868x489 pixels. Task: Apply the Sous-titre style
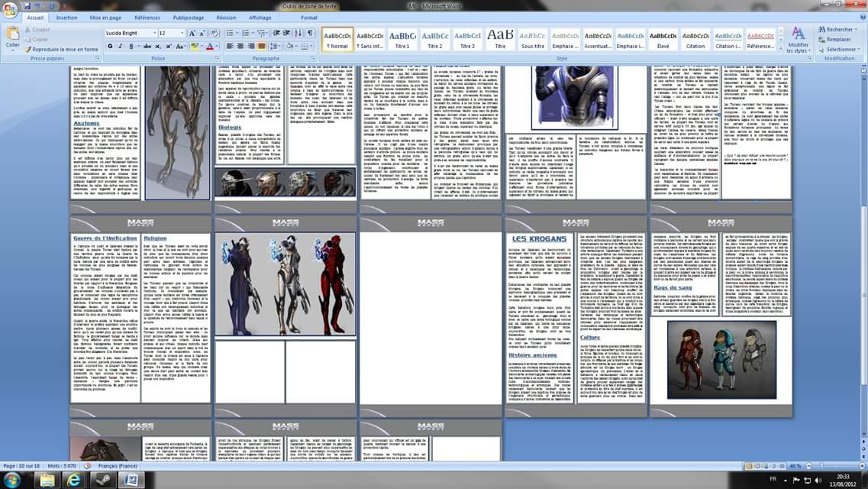point(533,39)
